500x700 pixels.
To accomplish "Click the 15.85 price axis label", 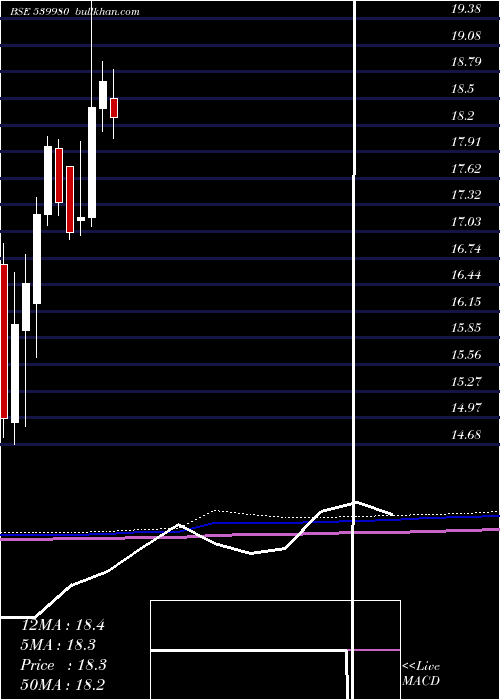I will (x=466, y=328).
